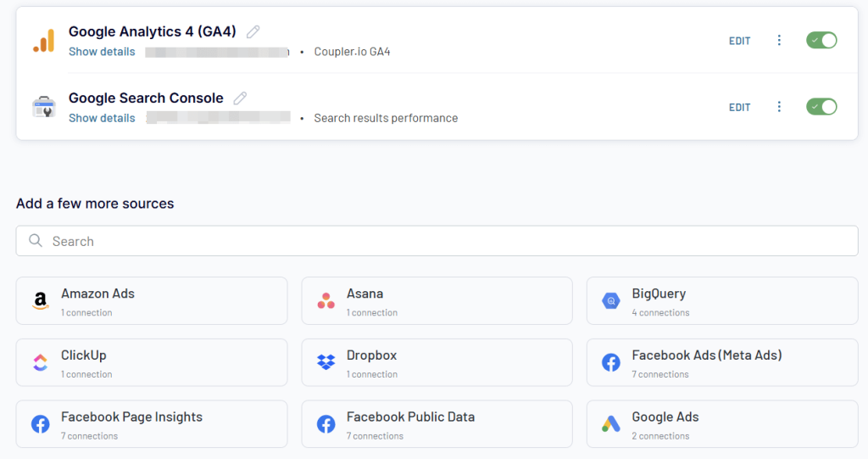Focus the sources Search field

tap(437, 241)
